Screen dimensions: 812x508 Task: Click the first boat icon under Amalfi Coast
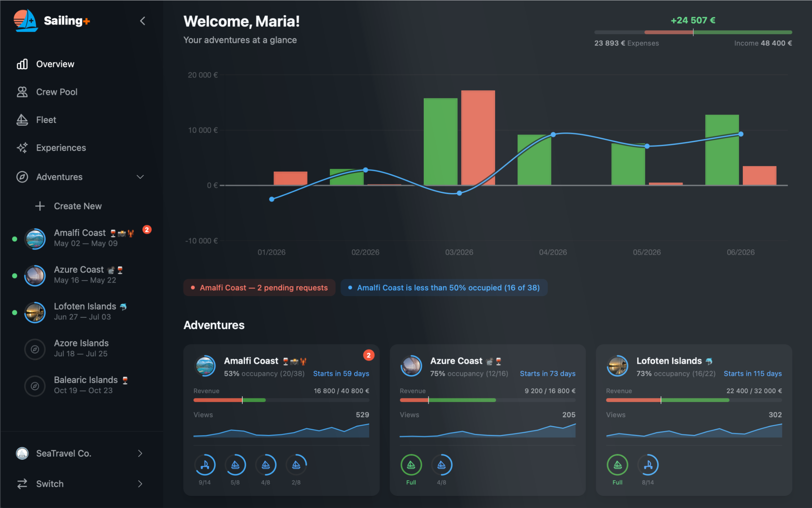(205, 464)
